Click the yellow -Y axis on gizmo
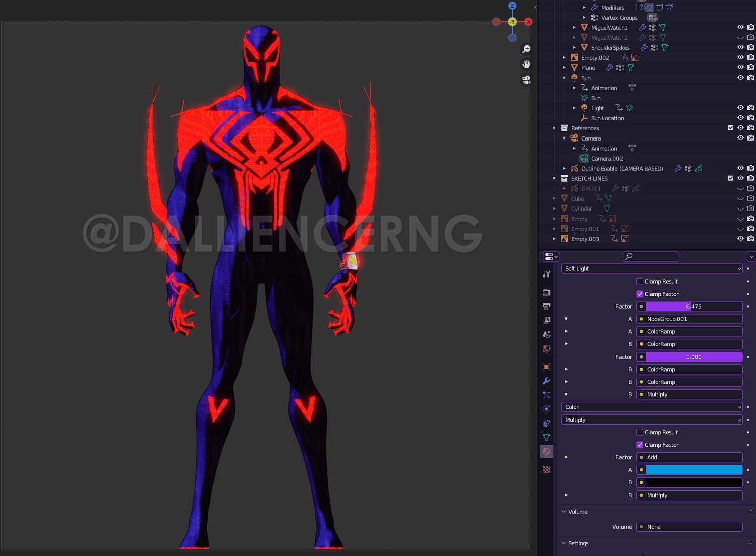Image resolution: width=756 pixels, height=556 pixels. 512,22
